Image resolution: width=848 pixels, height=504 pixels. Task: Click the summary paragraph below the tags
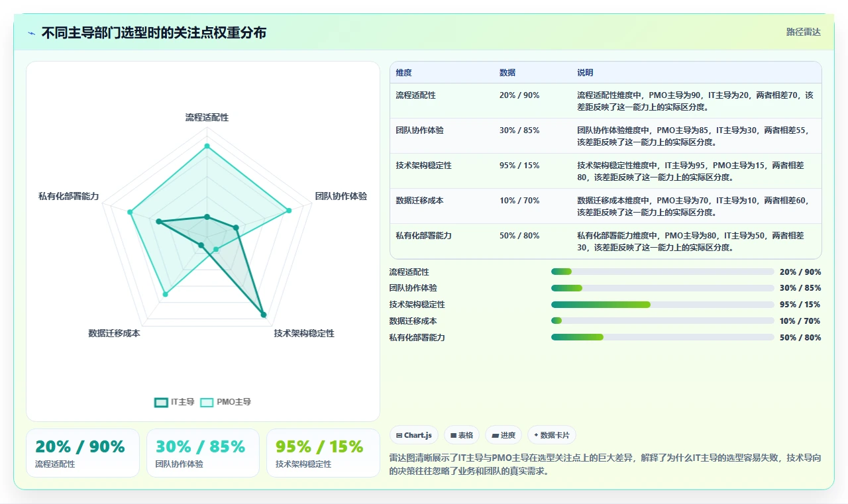[x=605, y=465]
